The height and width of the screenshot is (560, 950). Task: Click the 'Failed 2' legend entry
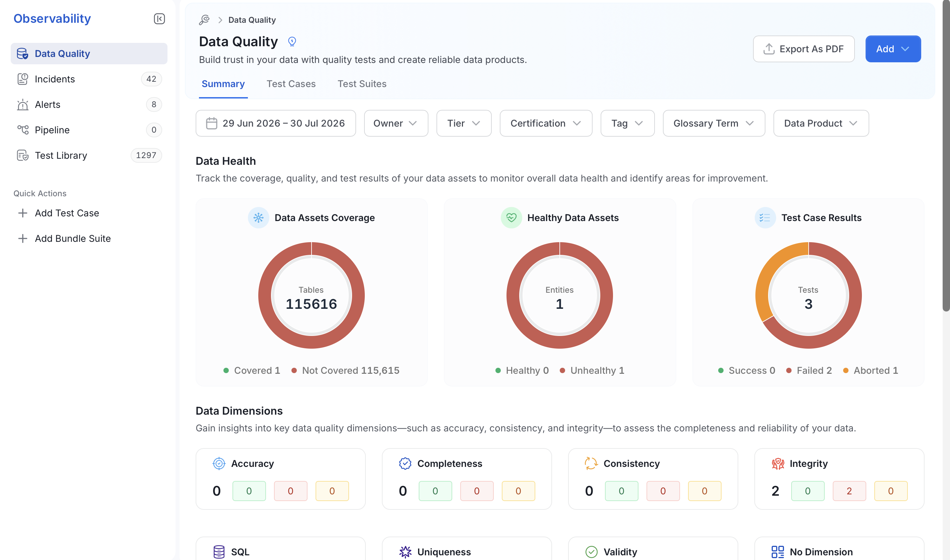tap(809, 370)
